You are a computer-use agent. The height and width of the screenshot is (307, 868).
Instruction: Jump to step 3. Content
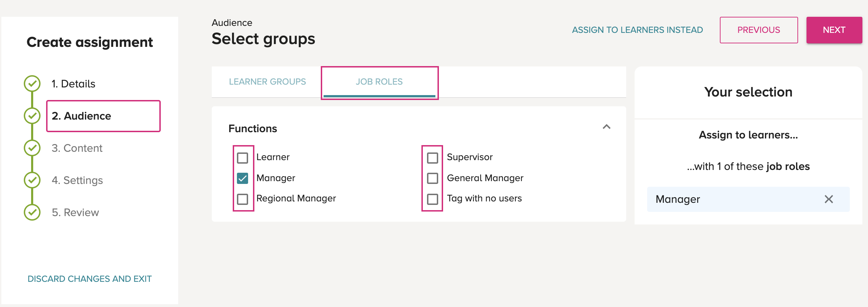[x=77, y=148]
